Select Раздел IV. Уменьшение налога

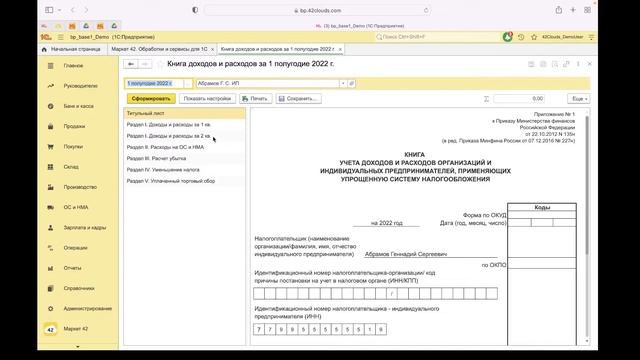click(184, 170)
